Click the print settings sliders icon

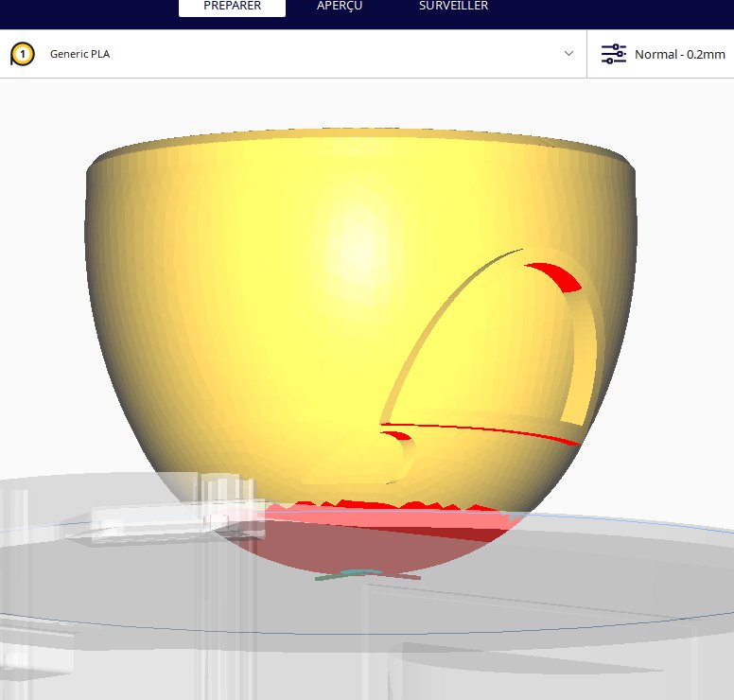click(x=613, y=54)
